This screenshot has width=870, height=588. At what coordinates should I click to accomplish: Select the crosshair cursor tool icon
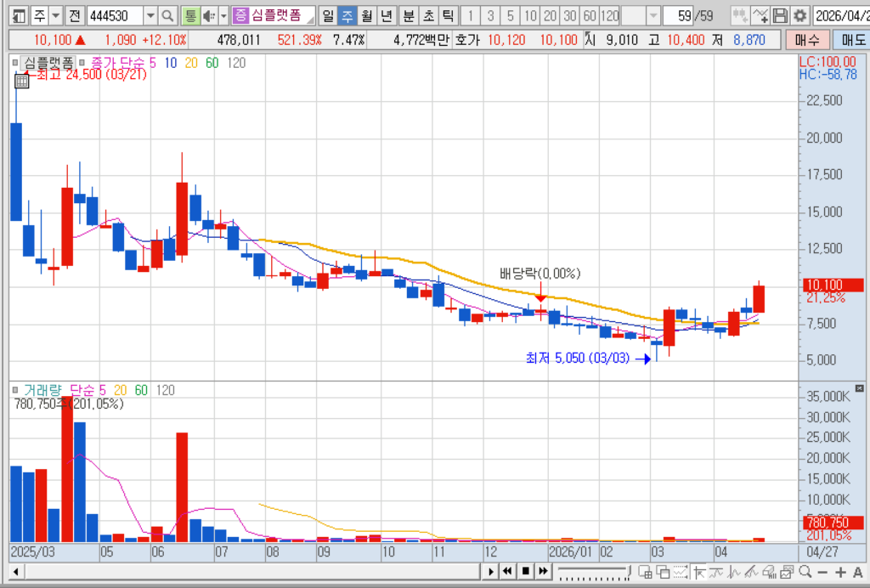coord(698,571)
